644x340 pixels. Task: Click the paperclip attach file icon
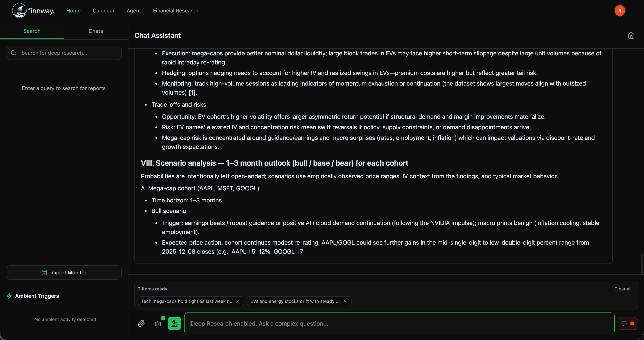(141, 323)
